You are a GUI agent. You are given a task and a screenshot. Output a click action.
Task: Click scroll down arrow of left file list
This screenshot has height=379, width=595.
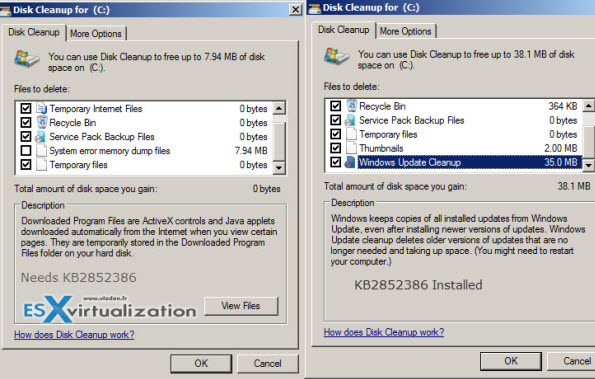279,167
